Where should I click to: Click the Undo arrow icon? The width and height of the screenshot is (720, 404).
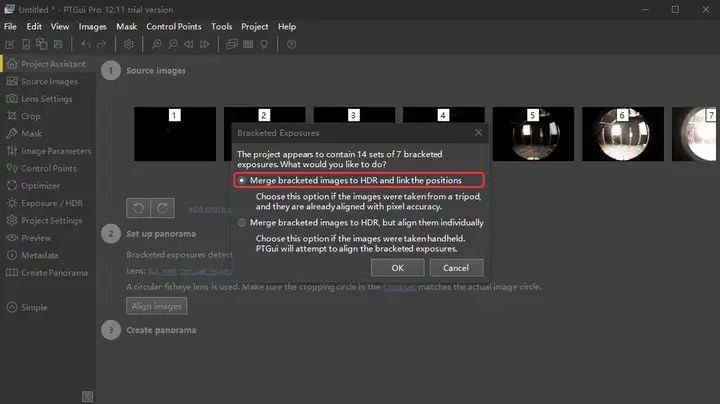85,45
